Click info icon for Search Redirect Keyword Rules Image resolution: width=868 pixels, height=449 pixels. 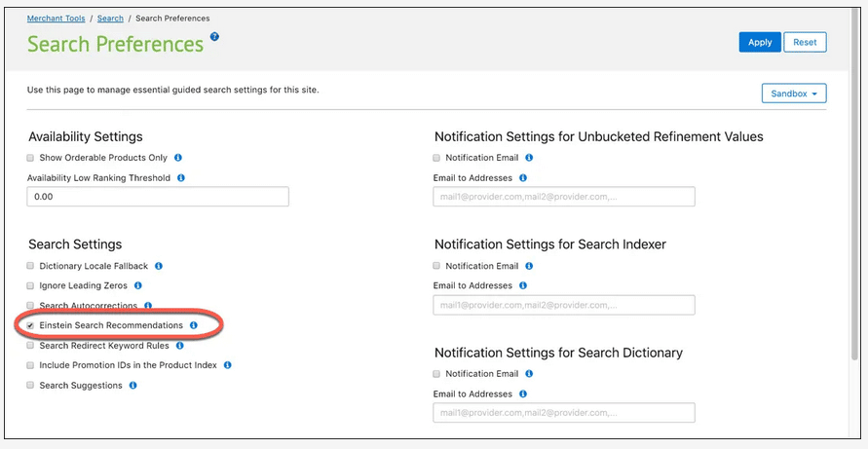click(x=180, y=346)
